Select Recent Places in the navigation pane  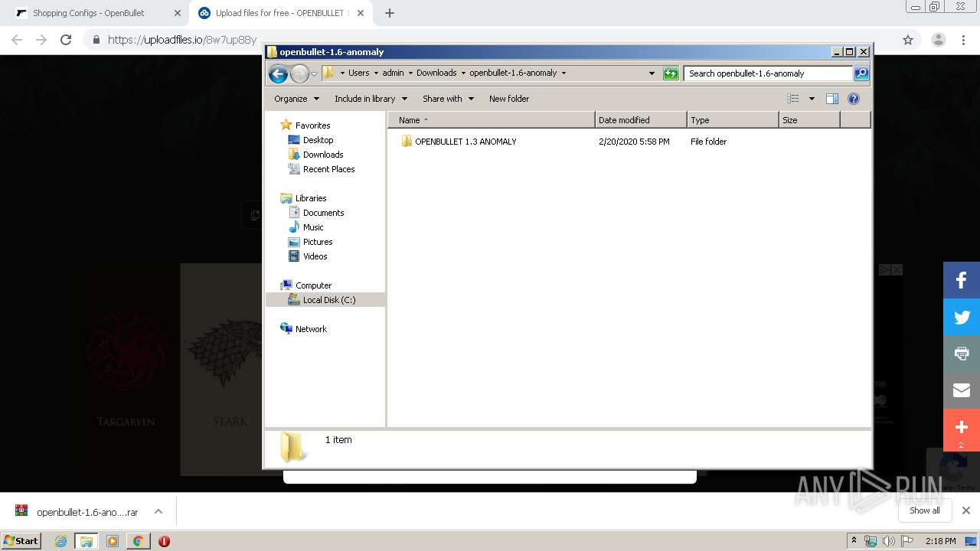(x=328, y=169)
